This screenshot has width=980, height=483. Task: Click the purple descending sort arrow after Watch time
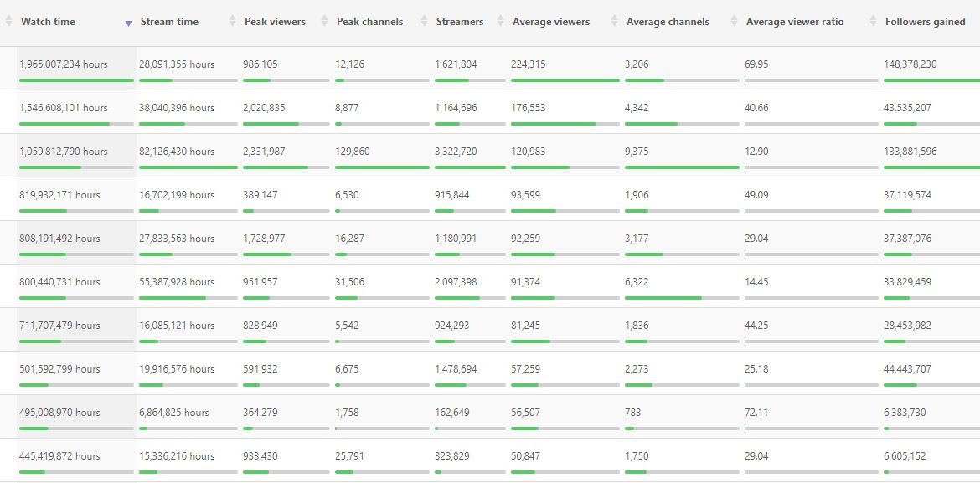[127, 23]
